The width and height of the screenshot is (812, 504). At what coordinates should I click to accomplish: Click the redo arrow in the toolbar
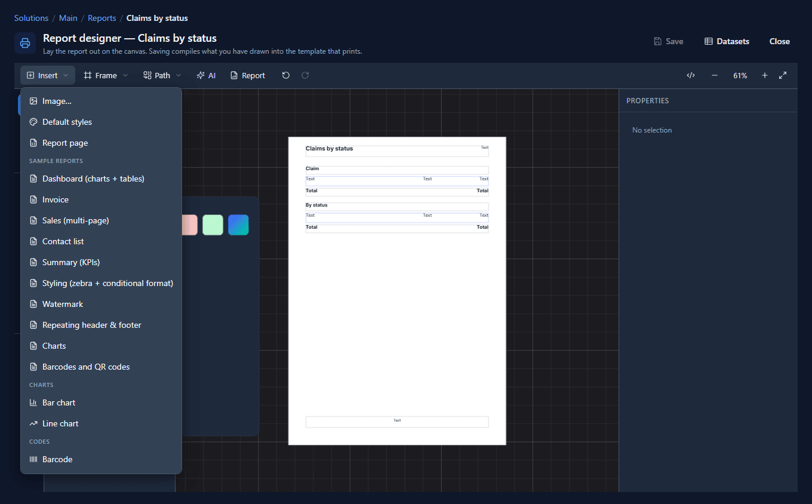pos(305,75)
